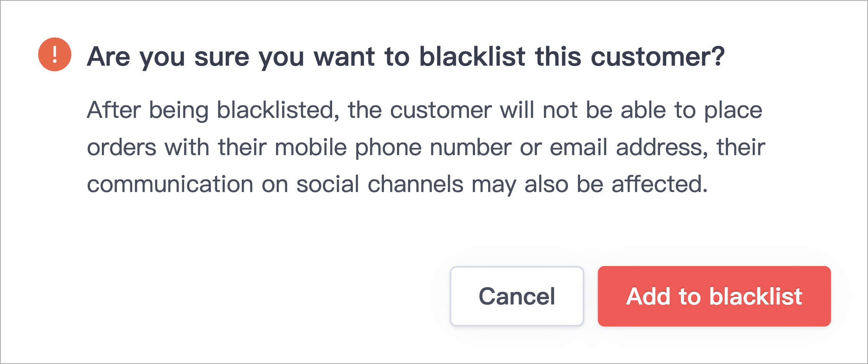The height and width of the screenshot is (364, 868).
Task: Dismiss the dialog using Cancel
Action: click(517, 296)
